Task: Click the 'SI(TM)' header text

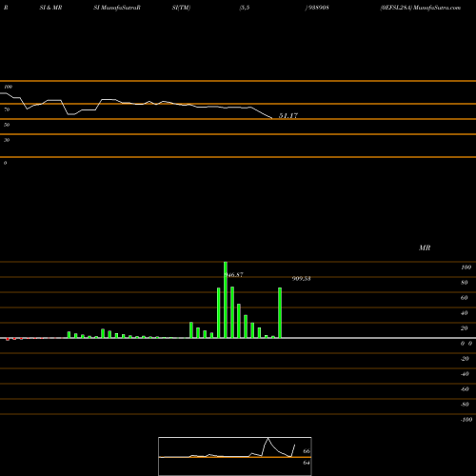Action: [181, 8]
